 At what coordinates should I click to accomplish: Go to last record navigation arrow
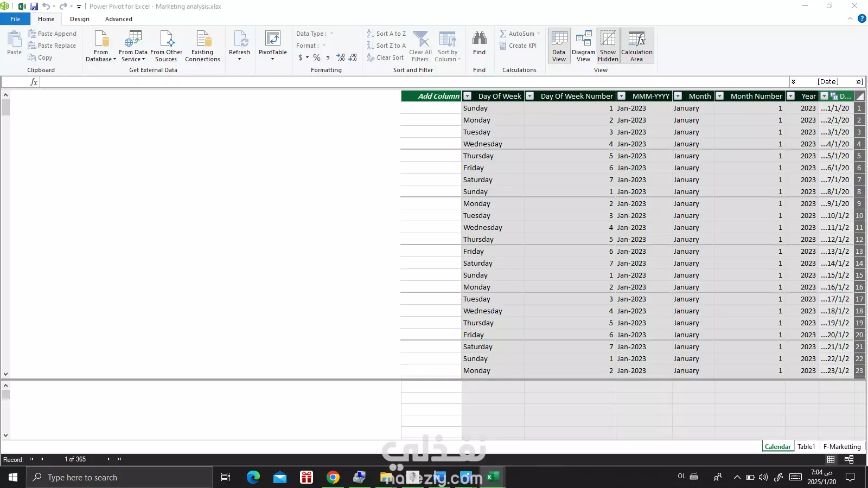click(119, 459)
